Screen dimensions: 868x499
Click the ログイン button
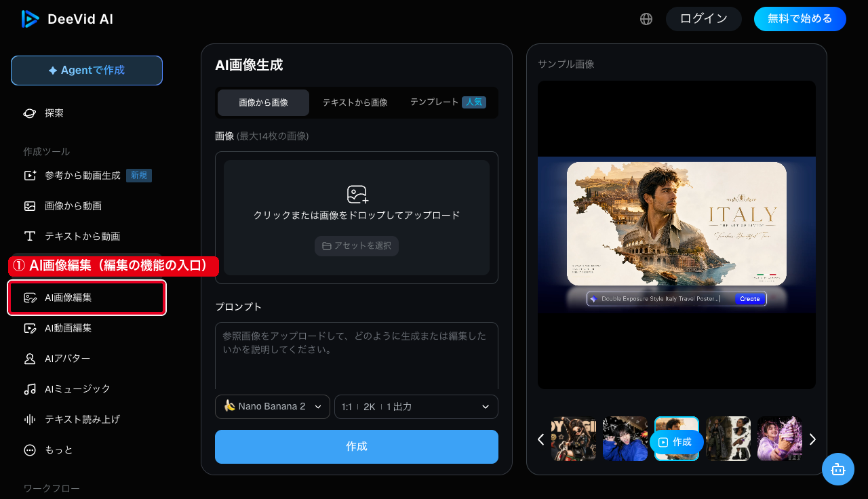coord(704,19)
